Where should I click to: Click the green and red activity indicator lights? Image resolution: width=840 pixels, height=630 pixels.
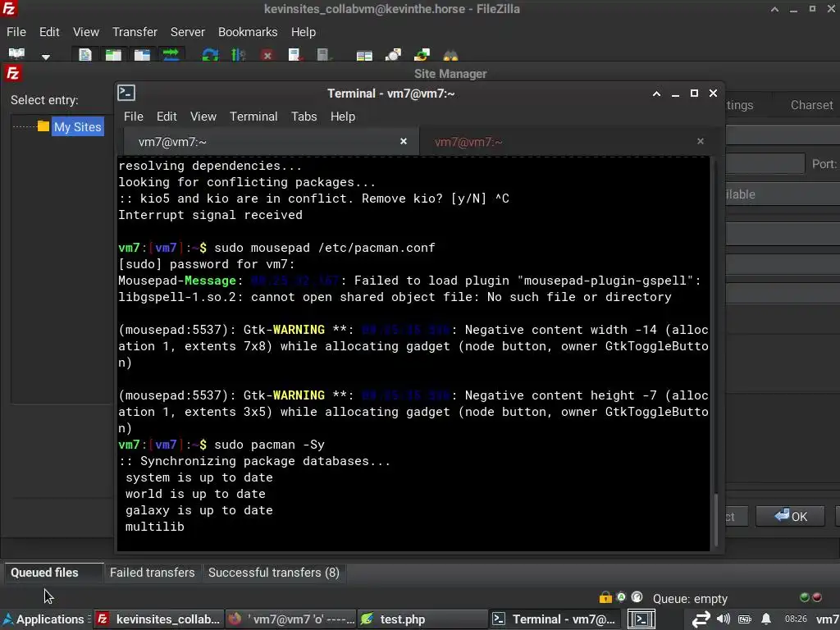(x=810, y=597)
